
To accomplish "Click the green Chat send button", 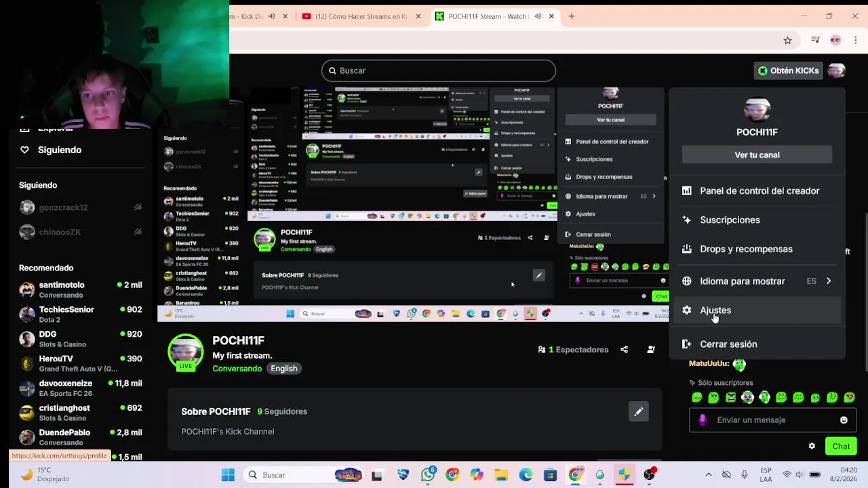I will pyautogui.click(x=841, y=446).
